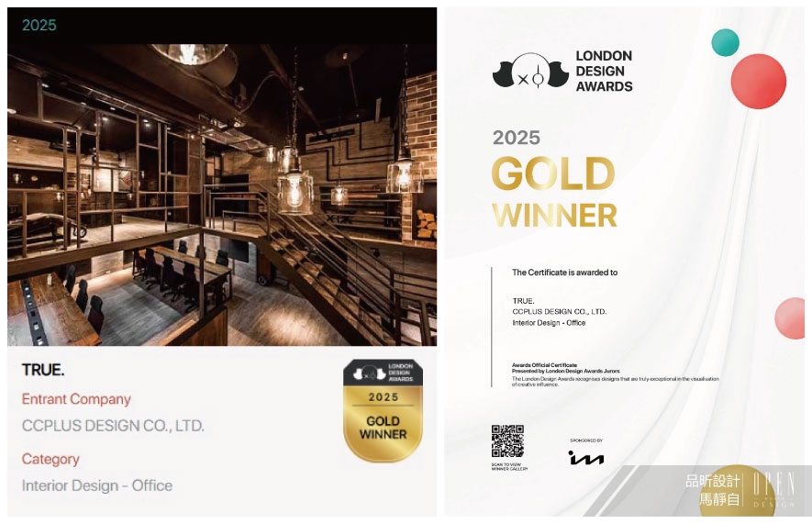
Task: Click the large WINNER heading on certificate
Action: click(x=554, y=216)
